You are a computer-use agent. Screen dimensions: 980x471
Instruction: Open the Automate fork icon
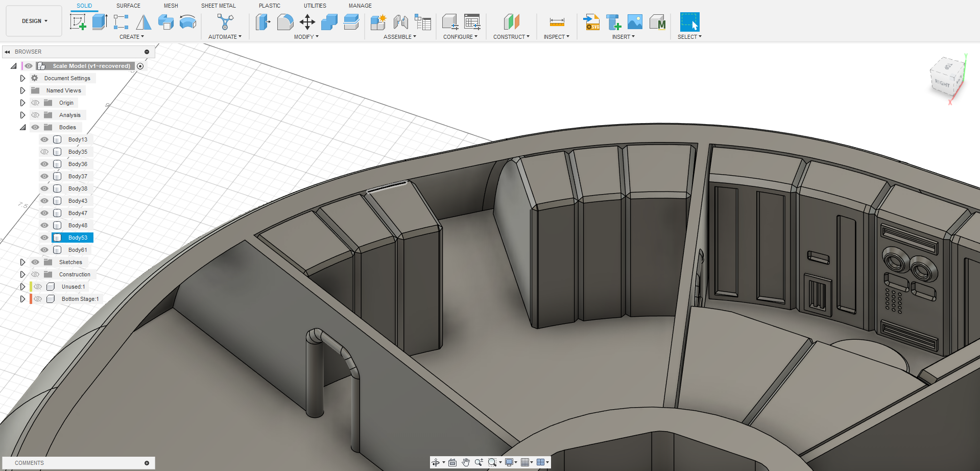click(225, 21)
